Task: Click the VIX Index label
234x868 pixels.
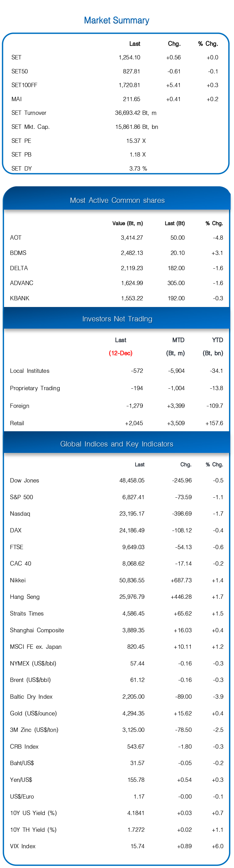Action: (x=23, y=846)
